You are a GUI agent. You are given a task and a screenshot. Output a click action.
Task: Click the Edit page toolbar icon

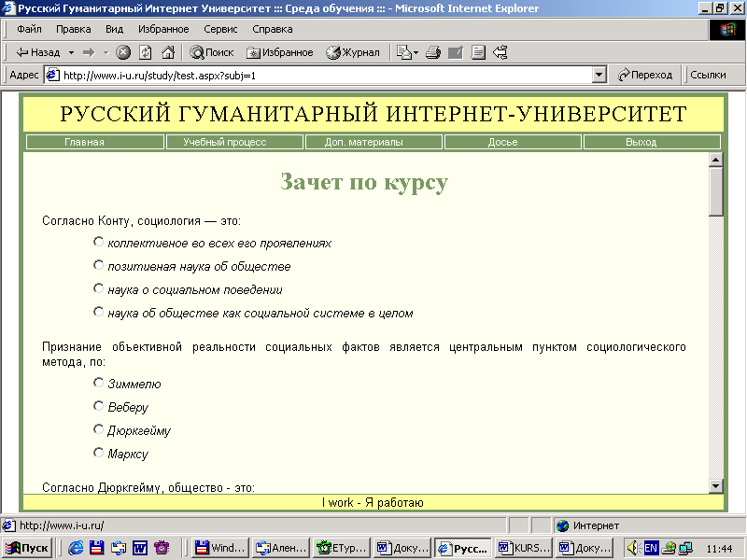pos(456,52)
